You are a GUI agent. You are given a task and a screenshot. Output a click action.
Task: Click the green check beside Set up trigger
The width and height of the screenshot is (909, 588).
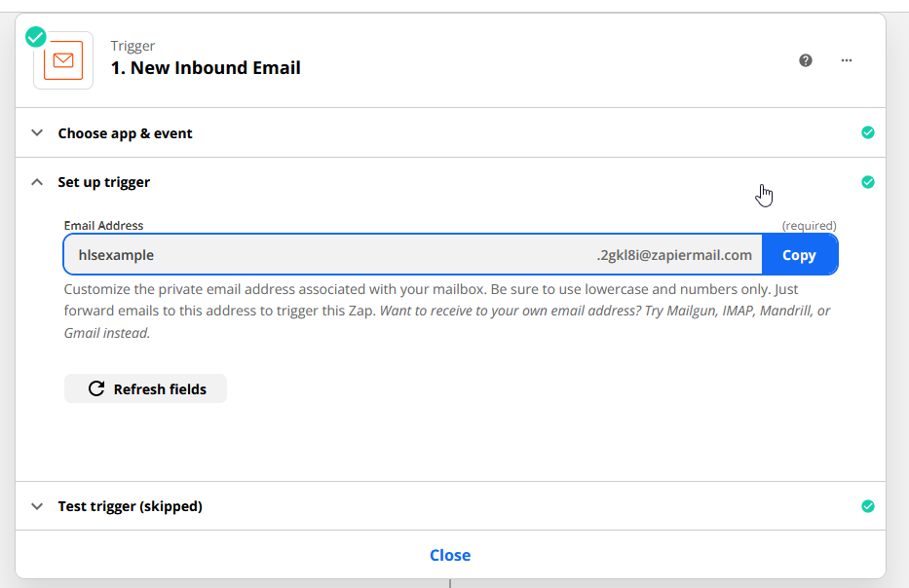coord(867,182)
